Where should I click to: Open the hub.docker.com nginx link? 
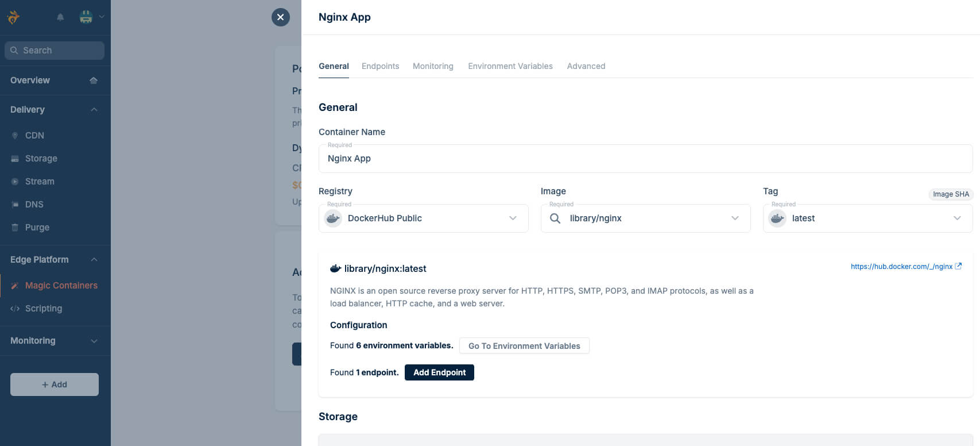(901, 266)
